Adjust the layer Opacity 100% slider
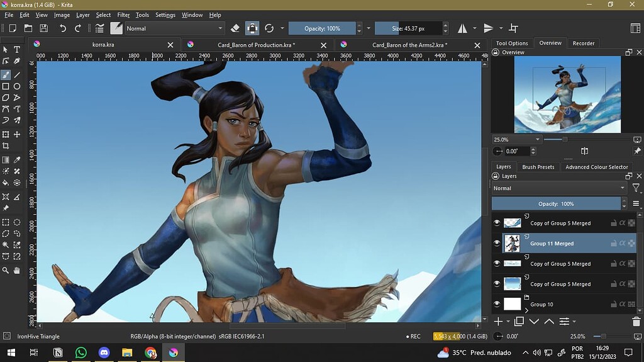This screenshot has height=362, width=644. coord(556,203)
